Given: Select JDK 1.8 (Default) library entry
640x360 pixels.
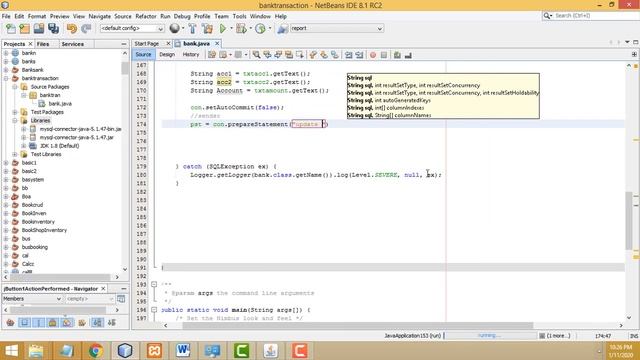Looking at the screenshot, I should coord(60,146).
